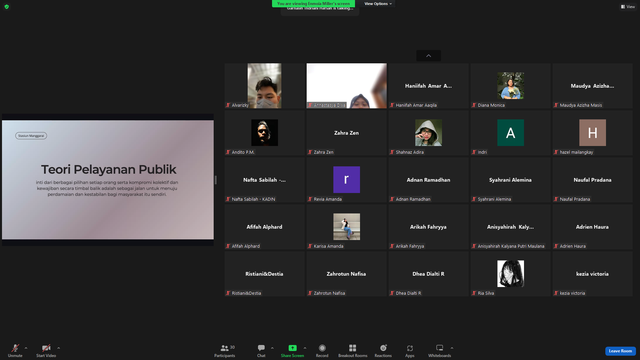Image resolution: width=640 pixels, height=360 pixels.
Task: Click the muted mic icon next to Ria Silva
Action: (474, 293)
